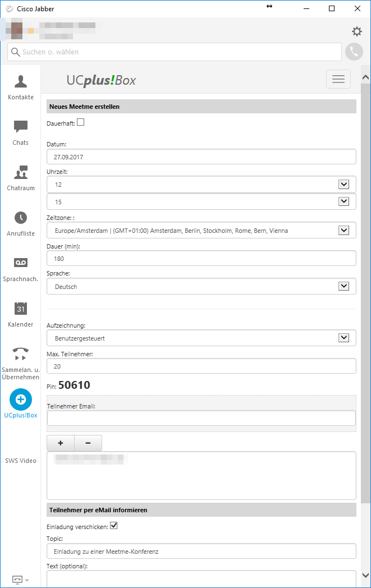Open the Chatraum section

pos(21,178)
